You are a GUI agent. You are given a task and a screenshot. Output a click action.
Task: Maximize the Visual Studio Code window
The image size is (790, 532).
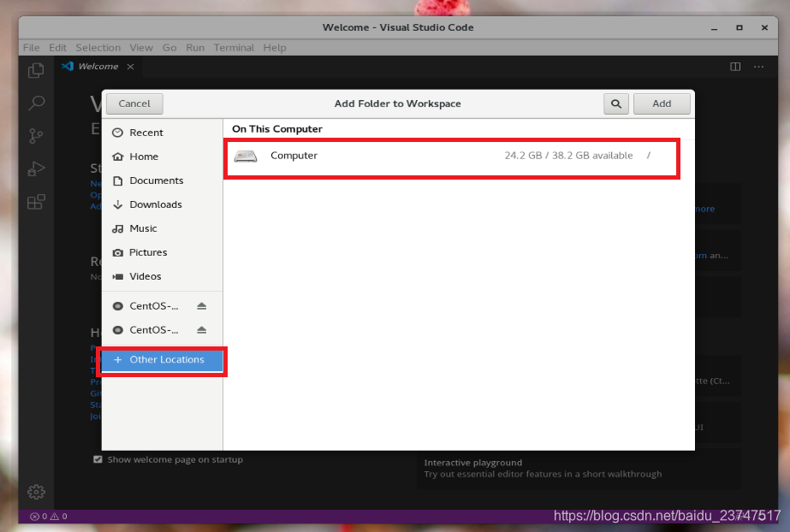coord(740,28)
